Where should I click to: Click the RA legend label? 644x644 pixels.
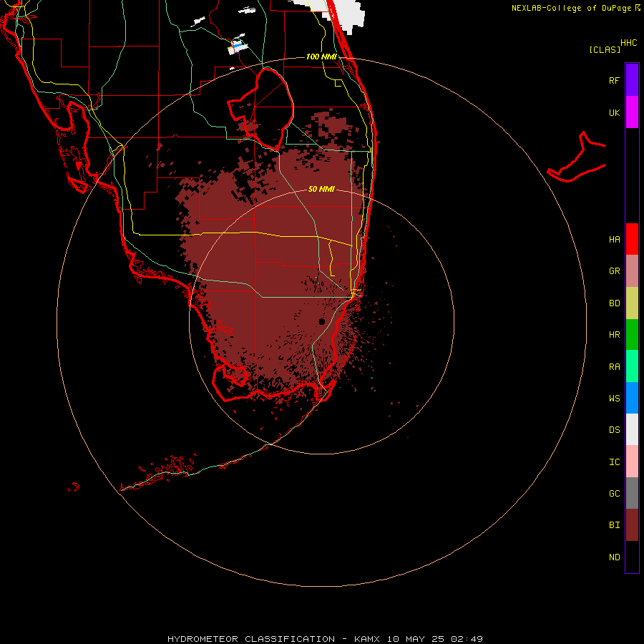tap(614, 367)
